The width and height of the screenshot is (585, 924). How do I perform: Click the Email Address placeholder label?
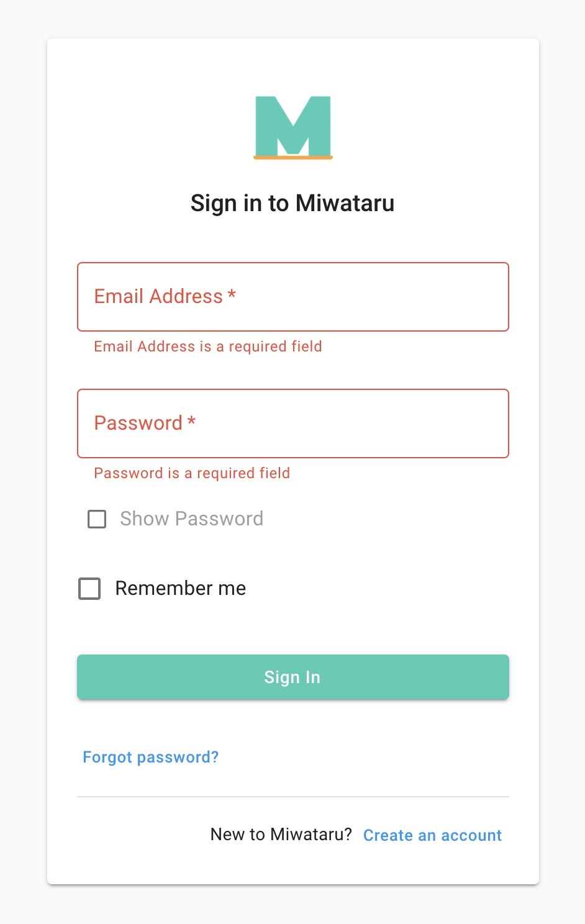[x=165, y=297]
